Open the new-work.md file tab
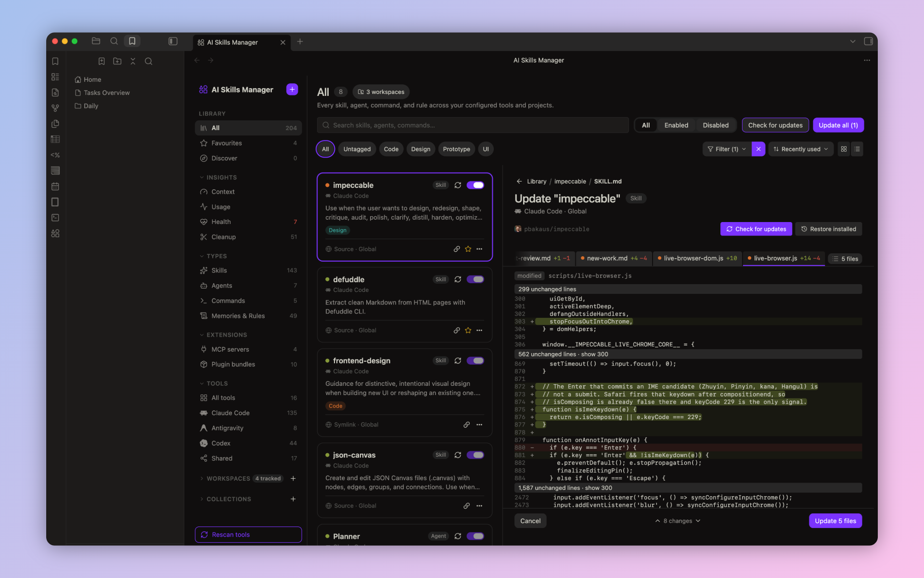This screenshot has width=924, height=578. [x=614, y=259]
